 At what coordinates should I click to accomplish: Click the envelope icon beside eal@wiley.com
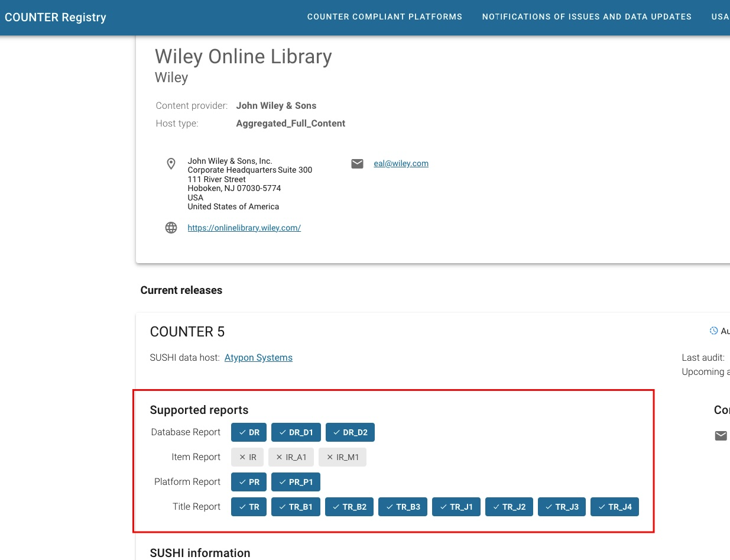(357, 163)
